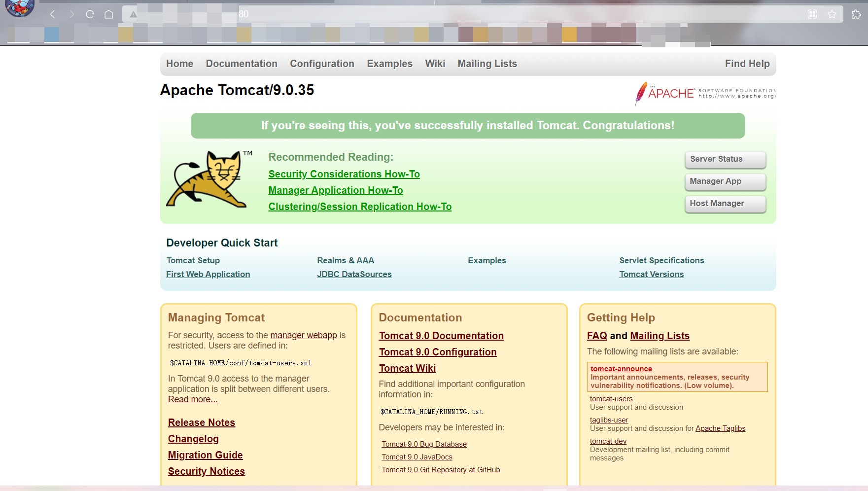Open the Release Notes link
The height and width of the screenshot is (491, 868).
(x=202, y=422)
